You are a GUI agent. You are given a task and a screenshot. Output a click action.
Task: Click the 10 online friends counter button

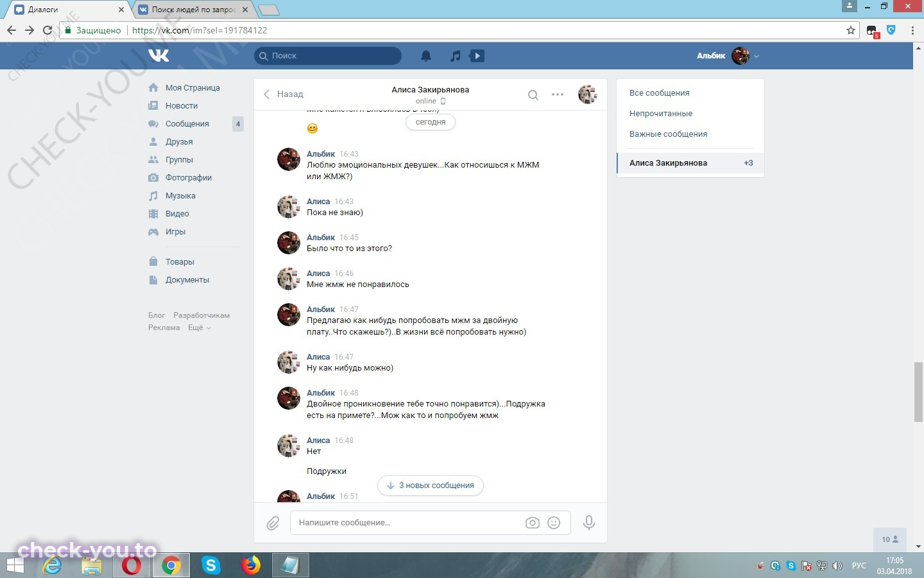pos(890,539)
